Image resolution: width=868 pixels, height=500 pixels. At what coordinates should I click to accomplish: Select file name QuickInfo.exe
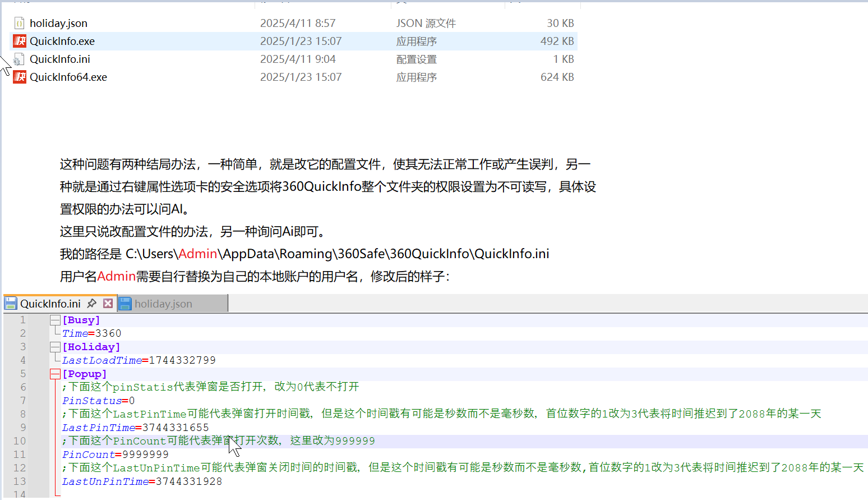(x=62, y=41)
